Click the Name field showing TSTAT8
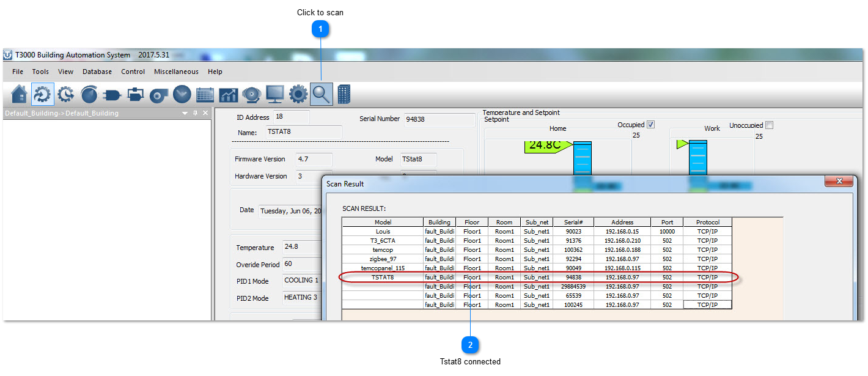This screenshot has width=868, height=376. [303, 131]
